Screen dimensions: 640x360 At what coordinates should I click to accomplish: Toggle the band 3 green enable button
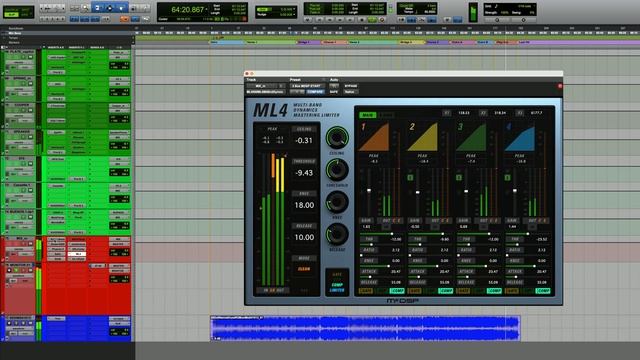pyautogui.click(x=459, y=178)
